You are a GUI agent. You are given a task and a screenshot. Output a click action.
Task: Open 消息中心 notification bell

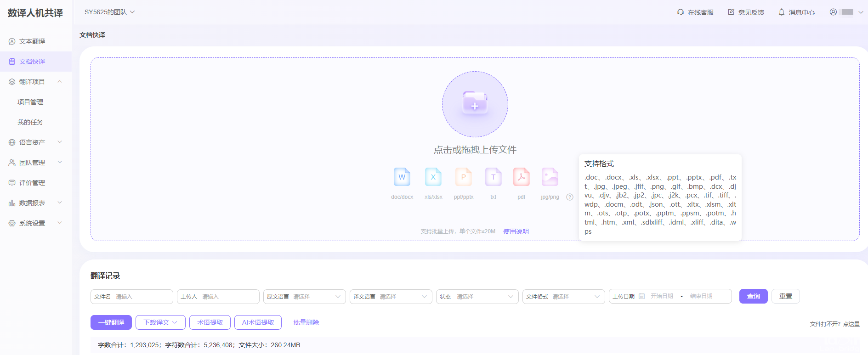point(796,12)
